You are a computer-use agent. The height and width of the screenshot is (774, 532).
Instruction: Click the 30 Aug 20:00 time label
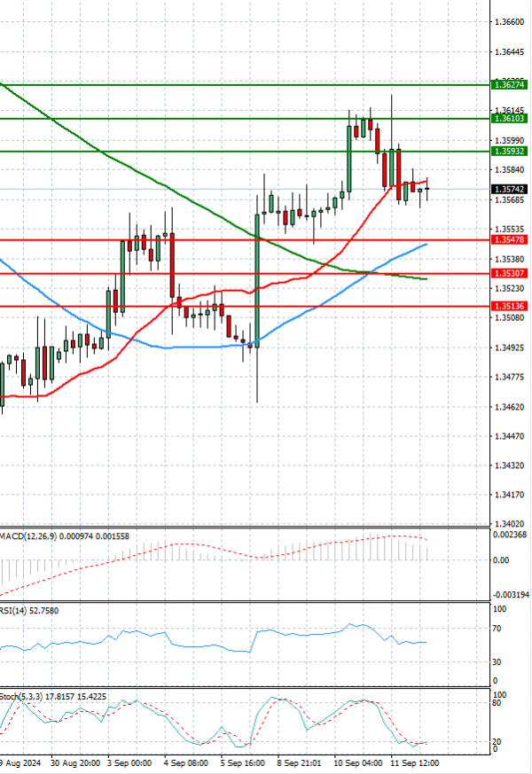click(75, 762)
